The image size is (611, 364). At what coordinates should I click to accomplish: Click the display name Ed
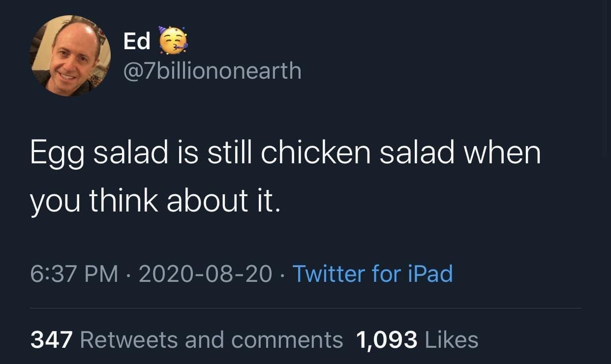(x=137, y=42)
